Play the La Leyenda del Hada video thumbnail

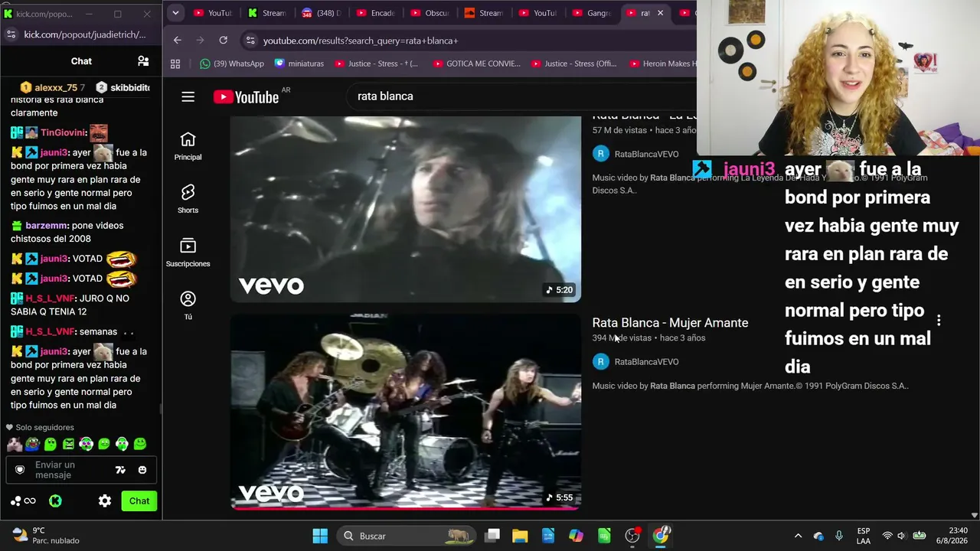coord(406,209)
